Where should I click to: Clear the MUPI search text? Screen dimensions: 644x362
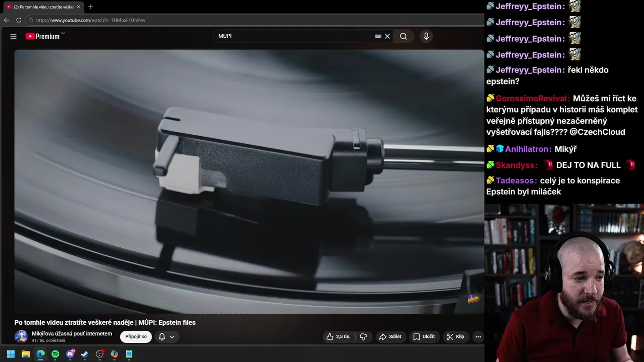tap(387, 36)
